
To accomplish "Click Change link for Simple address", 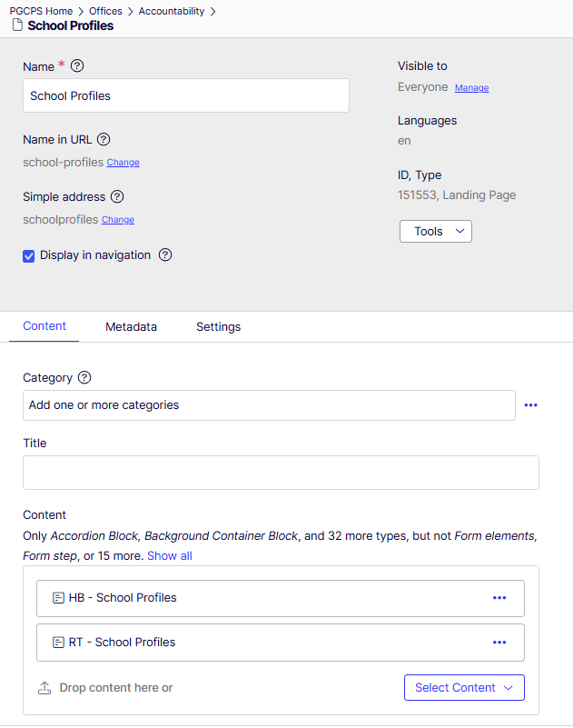I will [118, 220].
